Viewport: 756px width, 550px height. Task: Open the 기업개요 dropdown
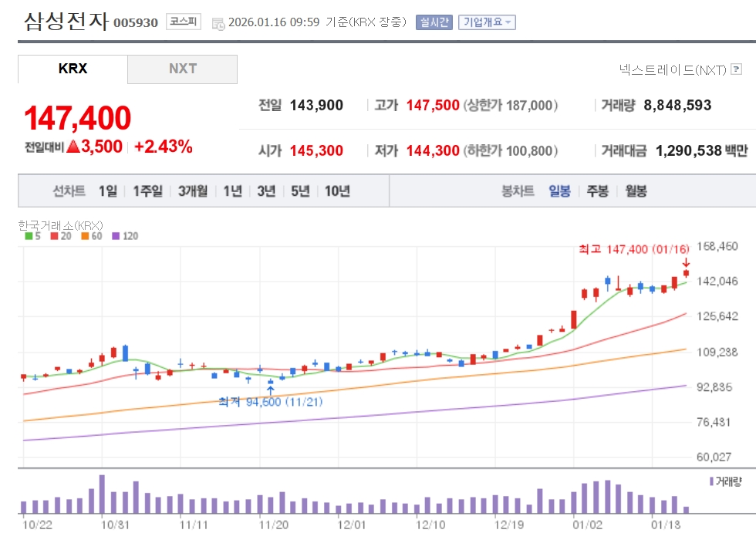tap(487, 22)
